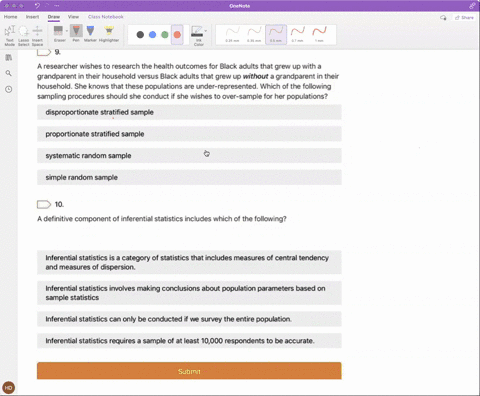The height and width of the screenshot is (396, 480).
Task: Expand the Ink Color dropdown arrow
Action: coord(206,31)
